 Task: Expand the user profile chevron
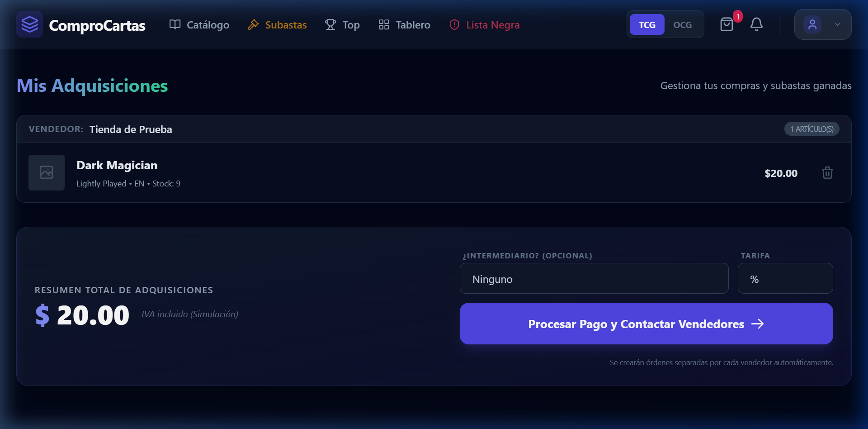coord(837,24)
